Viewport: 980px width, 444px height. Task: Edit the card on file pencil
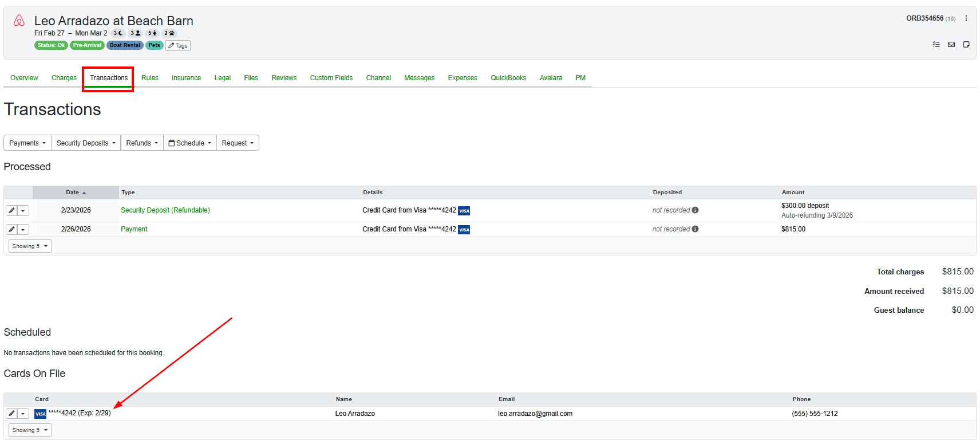11,414
